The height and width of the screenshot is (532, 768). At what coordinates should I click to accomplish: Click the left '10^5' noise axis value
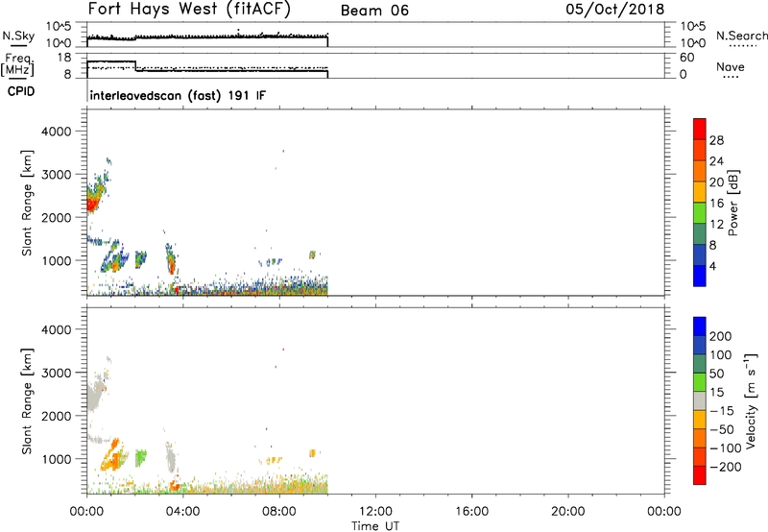[x=59, y=26]
